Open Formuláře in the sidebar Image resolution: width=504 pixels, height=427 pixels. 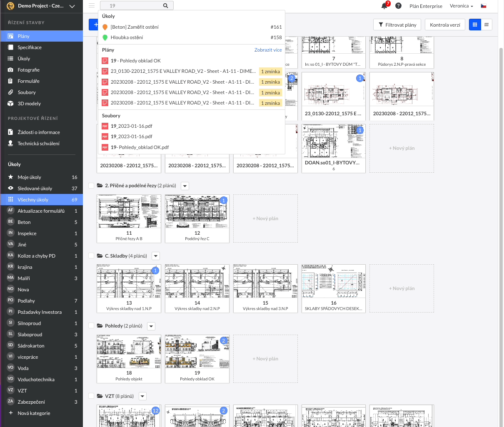[41, 81]
